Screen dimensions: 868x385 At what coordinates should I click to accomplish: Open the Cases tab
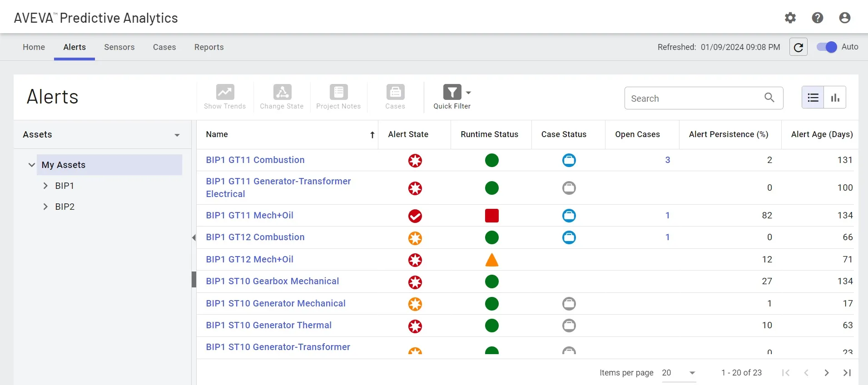pyautogui.click(x=164, y=47)
